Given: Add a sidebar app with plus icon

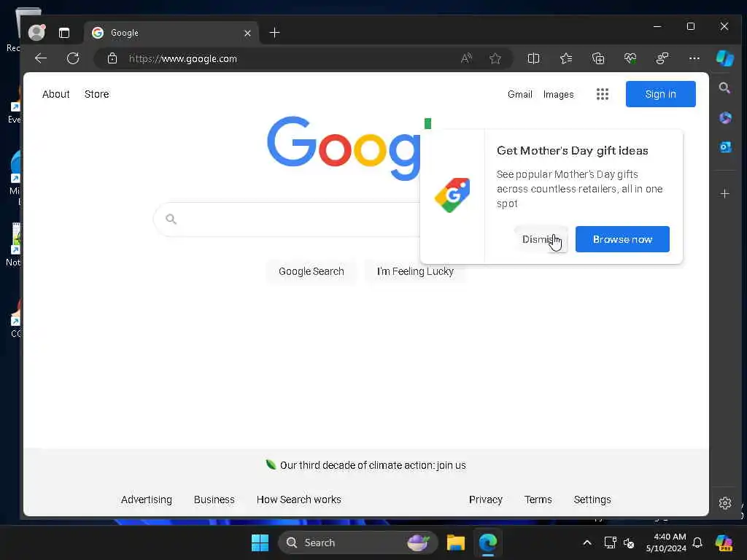Looking at the screenshot, I should (x=724, y=194).
